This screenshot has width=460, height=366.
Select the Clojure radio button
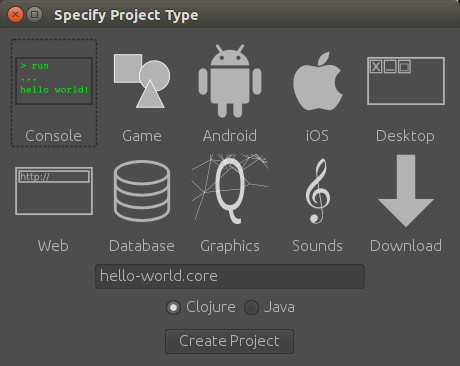173,307
